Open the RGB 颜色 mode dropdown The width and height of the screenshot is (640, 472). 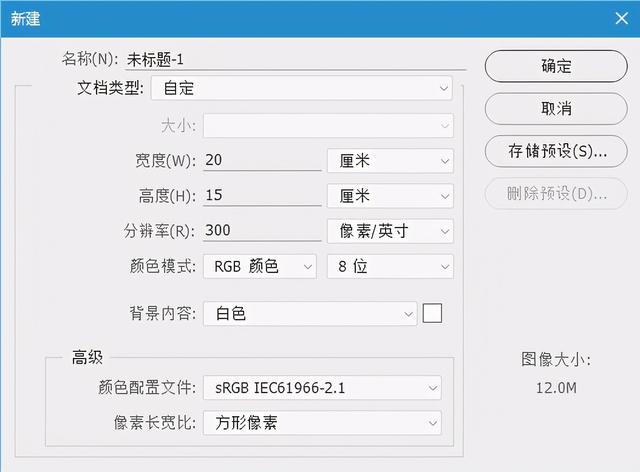pos(260,267)
